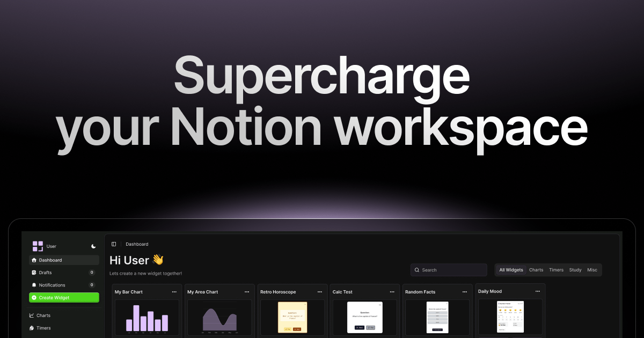
Task: Click the Create Widget button
Action: click(x=64, y=298)
